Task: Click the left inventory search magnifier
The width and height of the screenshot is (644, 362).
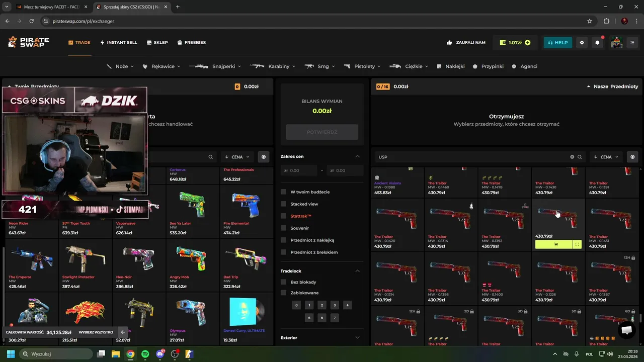Action: [211, 157]
